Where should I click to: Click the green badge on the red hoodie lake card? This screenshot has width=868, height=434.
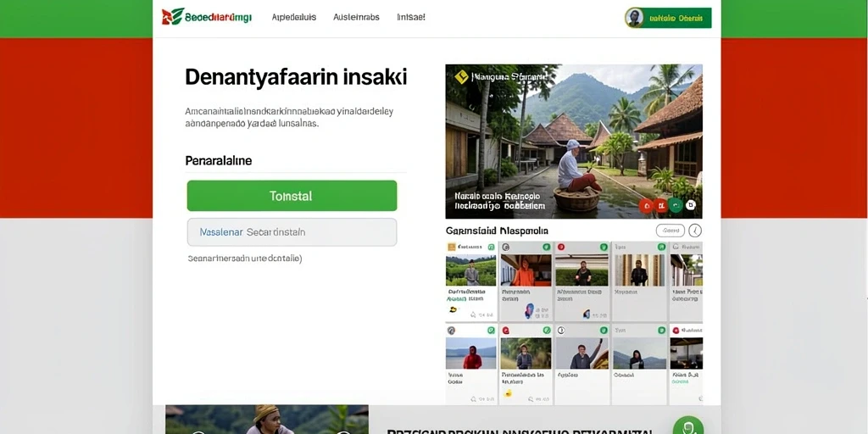pos(491,331)
